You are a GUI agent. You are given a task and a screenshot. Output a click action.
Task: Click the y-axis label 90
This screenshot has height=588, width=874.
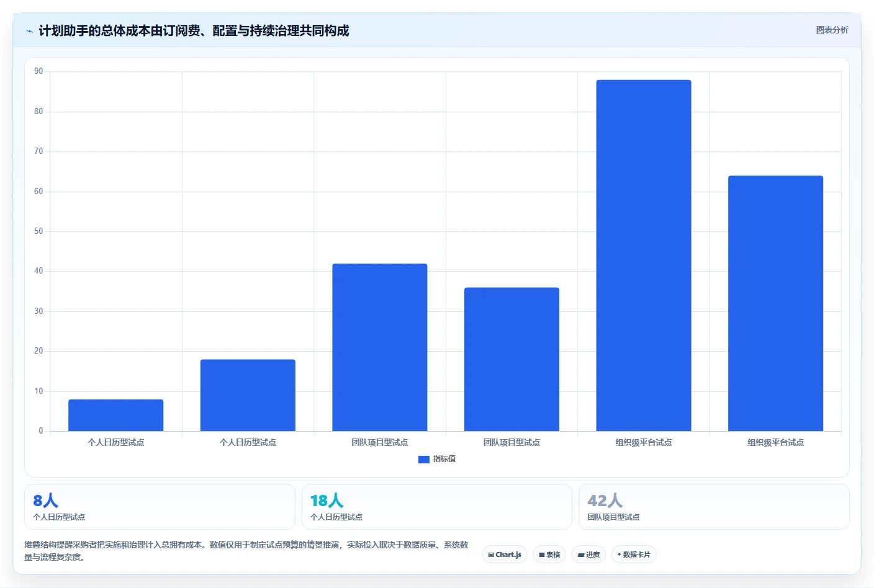[38, 71]
